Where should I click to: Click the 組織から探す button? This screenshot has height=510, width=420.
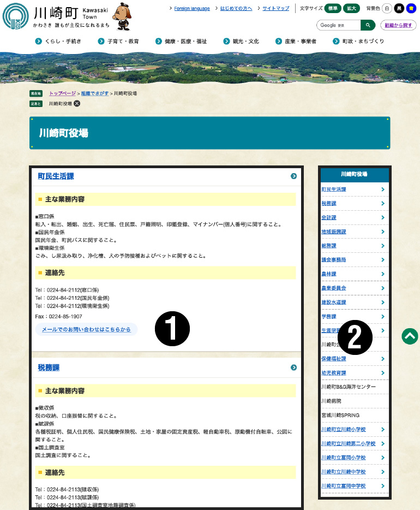click(x=398, y=25)
